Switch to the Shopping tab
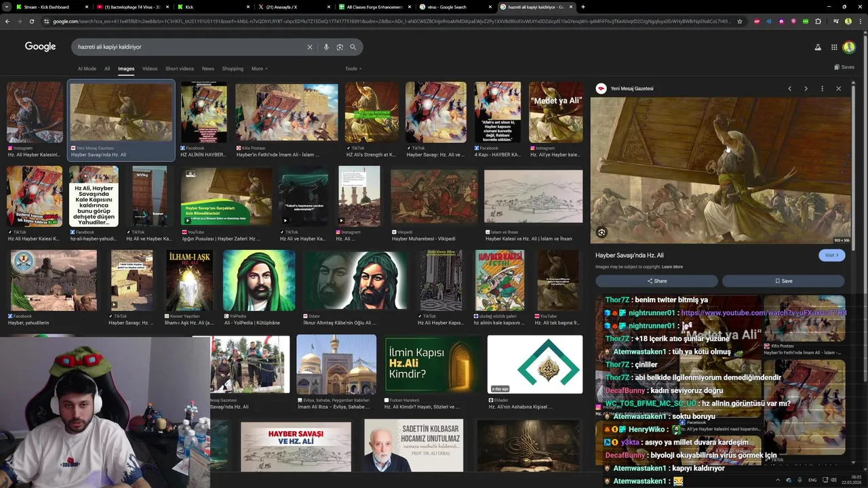This screenshot has width=868, height=488. point(233,68)
